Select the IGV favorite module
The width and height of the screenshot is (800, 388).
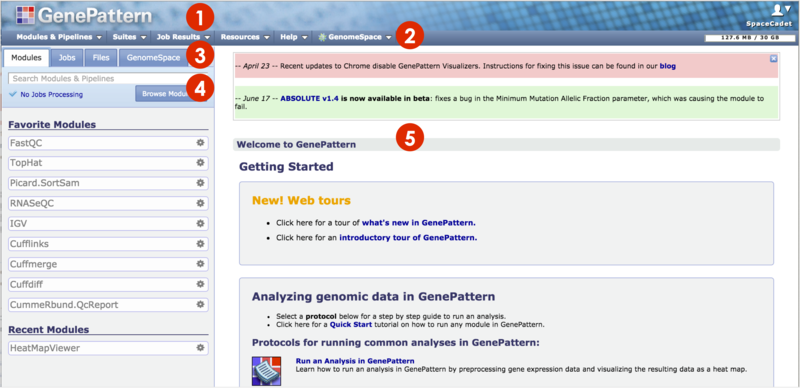pos(108,224)
